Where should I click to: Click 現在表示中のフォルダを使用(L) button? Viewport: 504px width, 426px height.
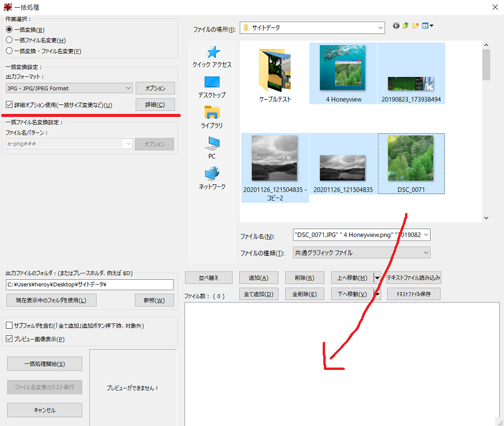coord(51,300)
